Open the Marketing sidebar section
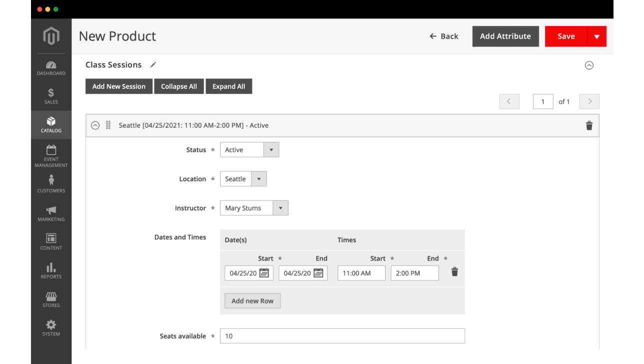Viewport: 644px width, 364px height. pyautogui.click(x=50, y=213)
